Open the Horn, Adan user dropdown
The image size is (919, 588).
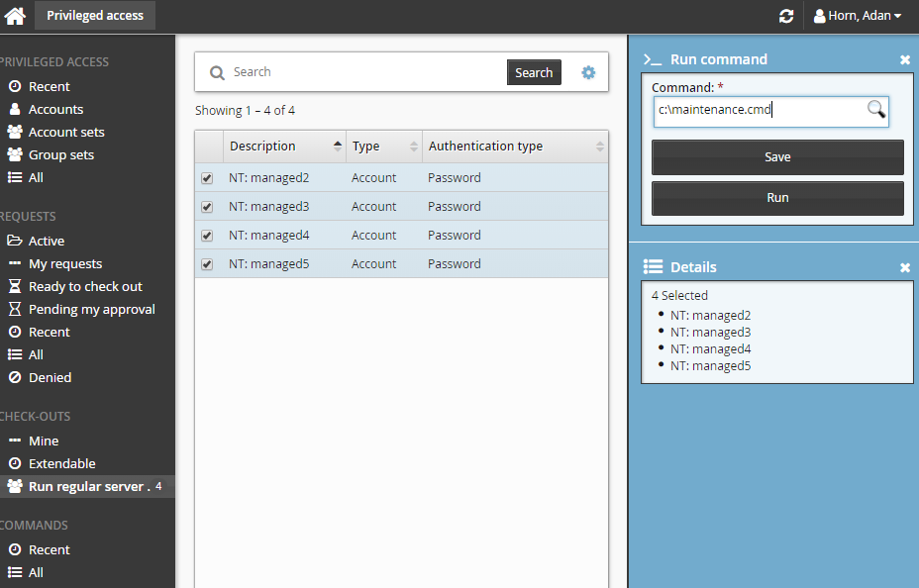pos(857,16)
